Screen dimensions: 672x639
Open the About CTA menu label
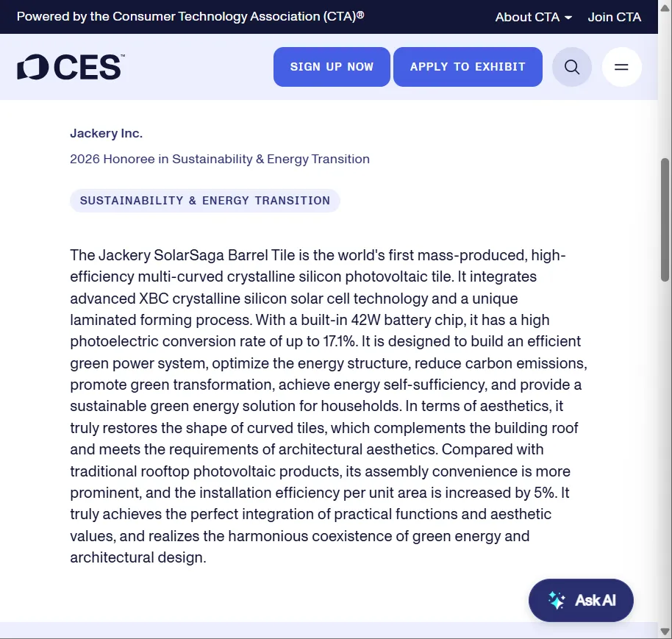526,17
